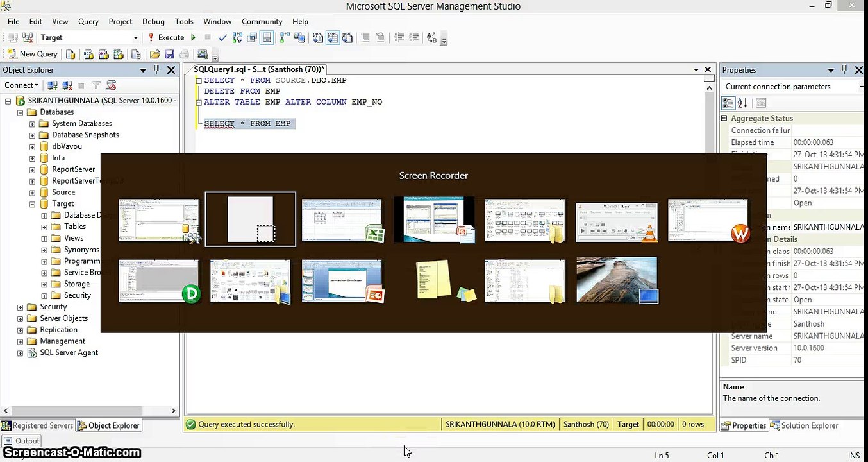Expand the SQL Server Agent node
Screen dimensions: 868x462
(20, 353)
